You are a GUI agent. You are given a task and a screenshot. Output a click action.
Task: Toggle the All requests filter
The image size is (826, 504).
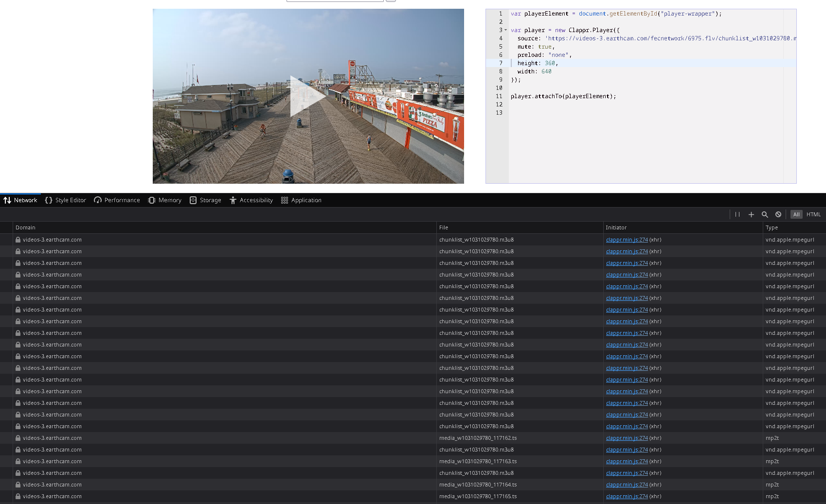[796, 214]
